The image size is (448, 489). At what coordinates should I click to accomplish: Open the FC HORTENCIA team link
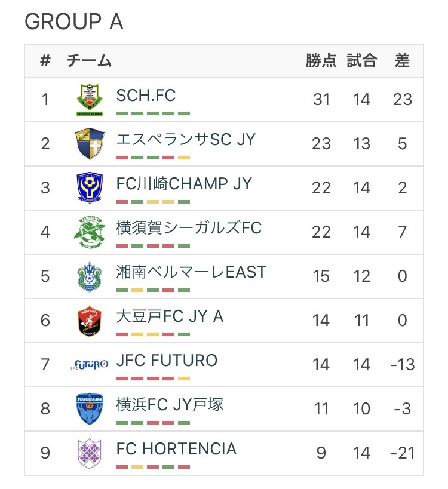click(x=176, y=449)
